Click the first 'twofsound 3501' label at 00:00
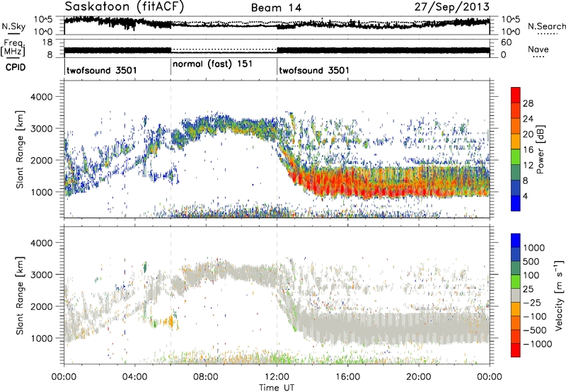This screenshot has width=566, height=392. [102, 70]
